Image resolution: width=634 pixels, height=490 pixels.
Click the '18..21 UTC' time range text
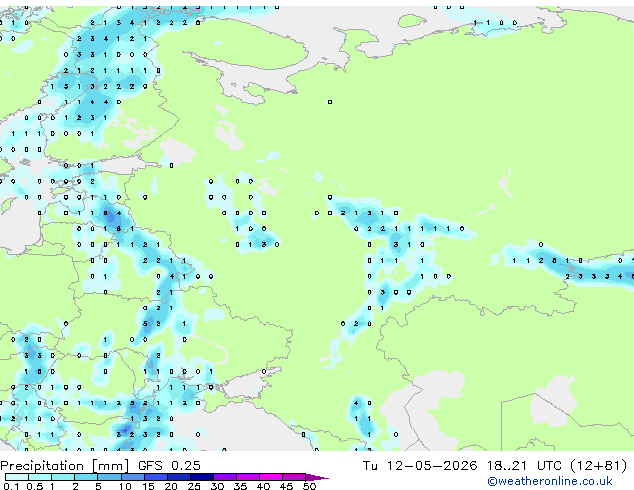pyautogui.click(x=524, y=466)
